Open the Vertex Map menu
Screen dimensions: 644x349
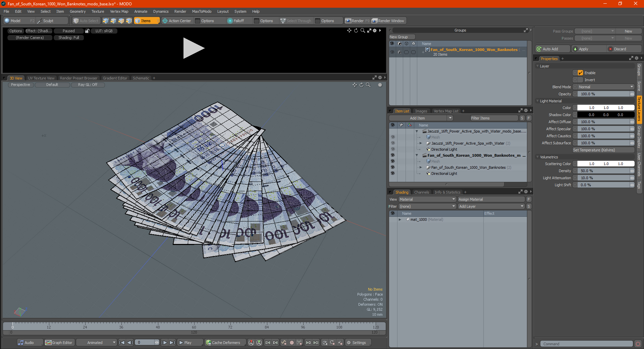click(119, 11)
